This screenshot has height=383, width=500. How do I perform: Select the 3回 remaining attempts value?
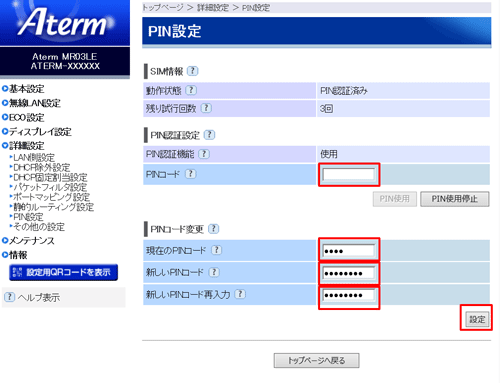point(326,108)
